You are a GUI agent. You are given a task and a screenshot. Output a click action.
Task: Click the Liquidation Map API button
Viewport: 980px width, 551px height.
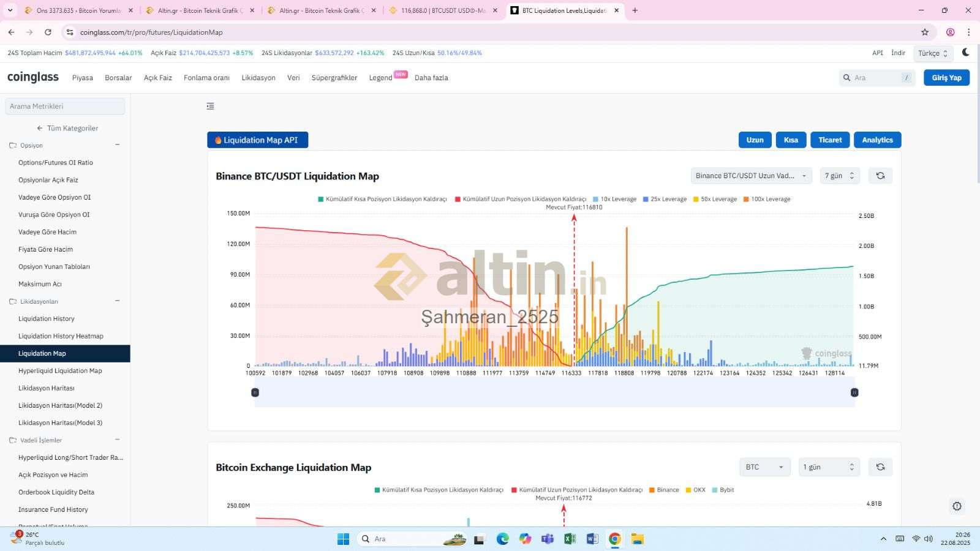point(257,140)
